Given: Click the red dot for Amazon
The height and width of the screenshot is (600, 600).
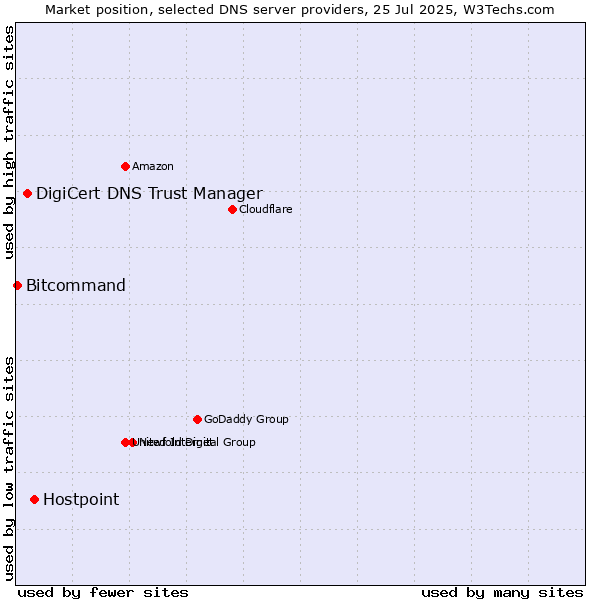Looking at the screenshot, I should (125, 166).
